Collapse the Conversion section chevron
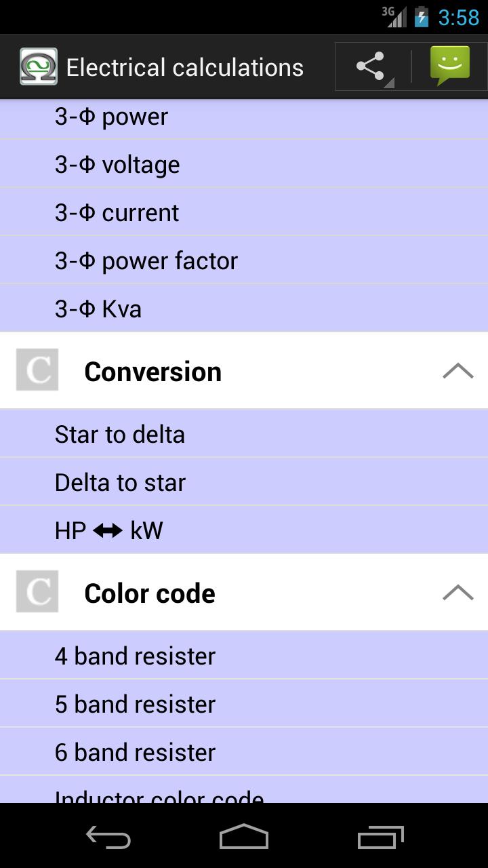The height and width of the screenshot is (868, 488). click(x=457, y=371)
